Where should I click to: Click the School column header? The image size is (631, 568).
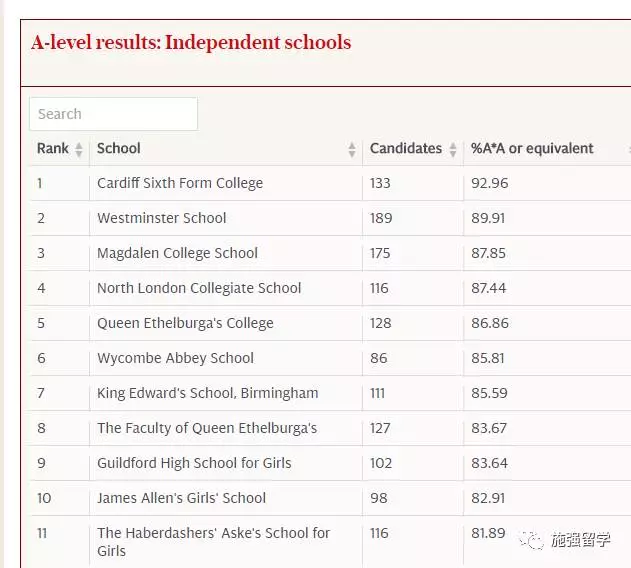[119, 149]
